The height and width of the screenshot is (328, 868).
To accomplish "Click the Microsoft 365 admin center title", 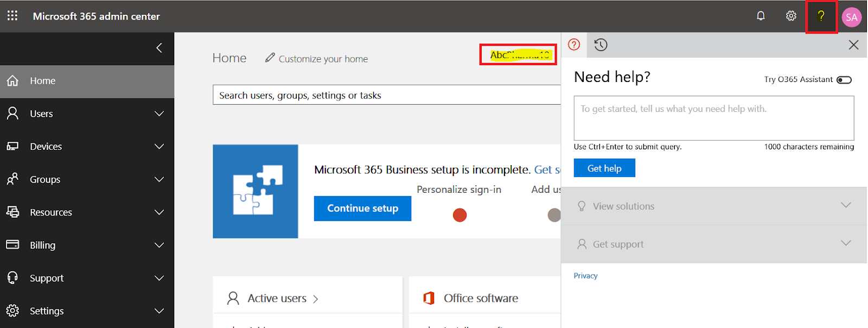I will 97,16.
